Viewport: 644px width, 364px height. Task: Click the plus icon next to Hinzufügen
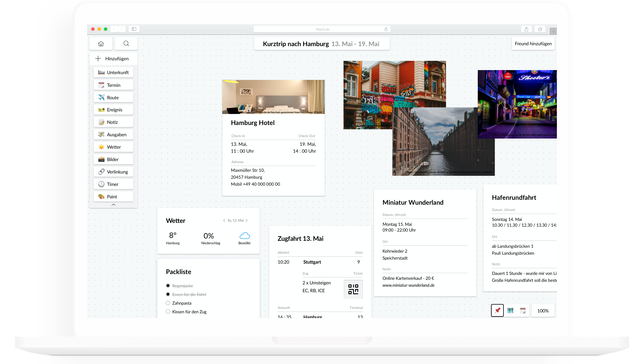pos(98,59)
